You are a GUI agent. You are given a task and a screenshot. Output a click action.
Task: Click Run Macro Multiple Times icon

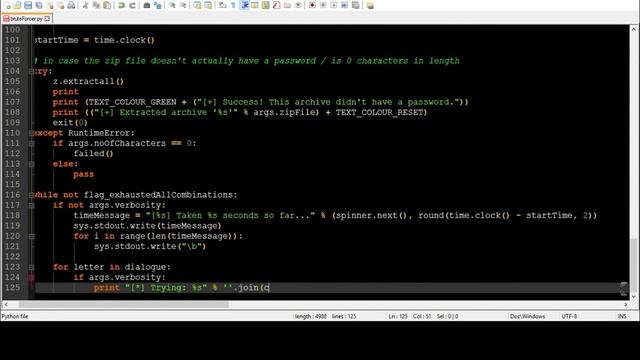tap(344, 5)
